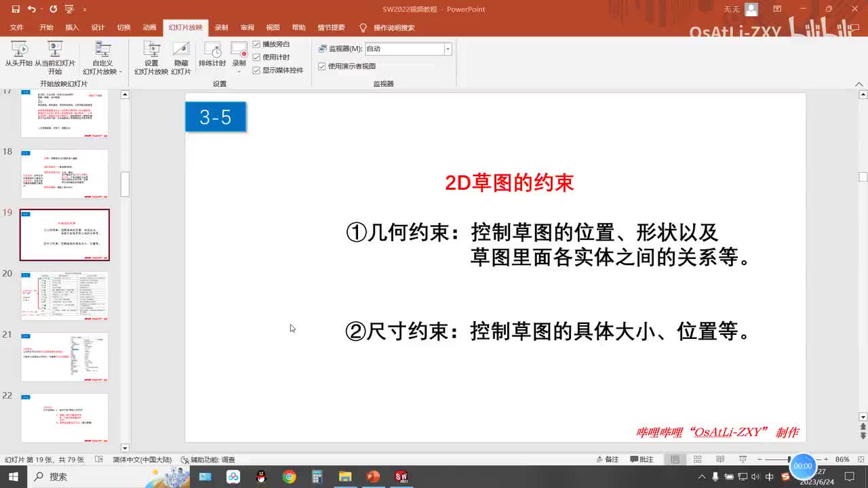This screenshot has height=488, width=868.
Task: Switch to the 插入 tab
Action: 72,28
